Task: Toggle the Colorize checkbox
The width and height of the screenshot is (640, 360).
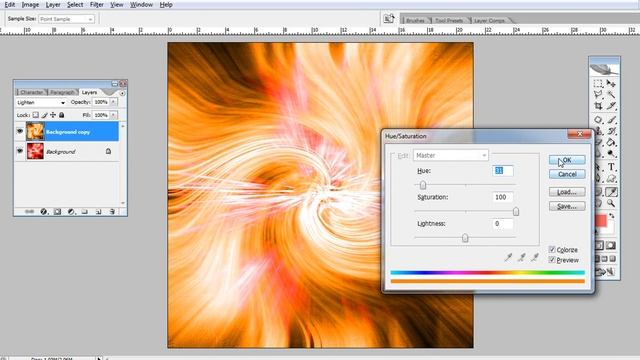Action: [552, 249]
